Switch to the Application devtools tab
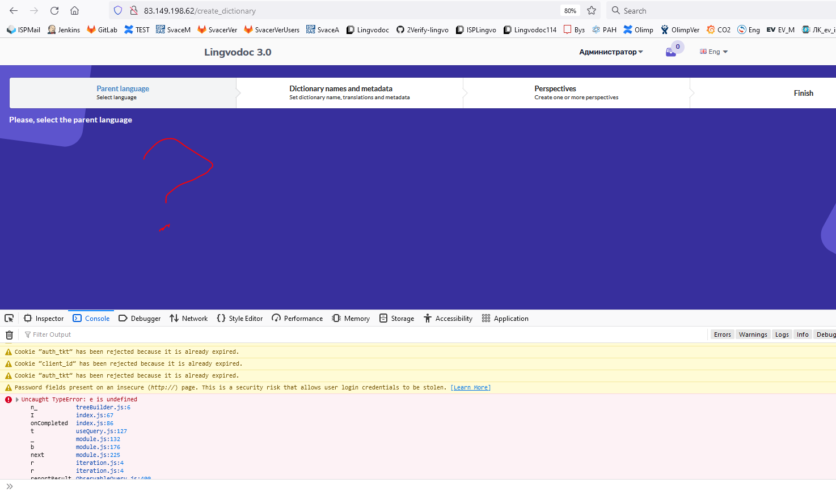Screen dimensions: 836x504 [505, 319]
